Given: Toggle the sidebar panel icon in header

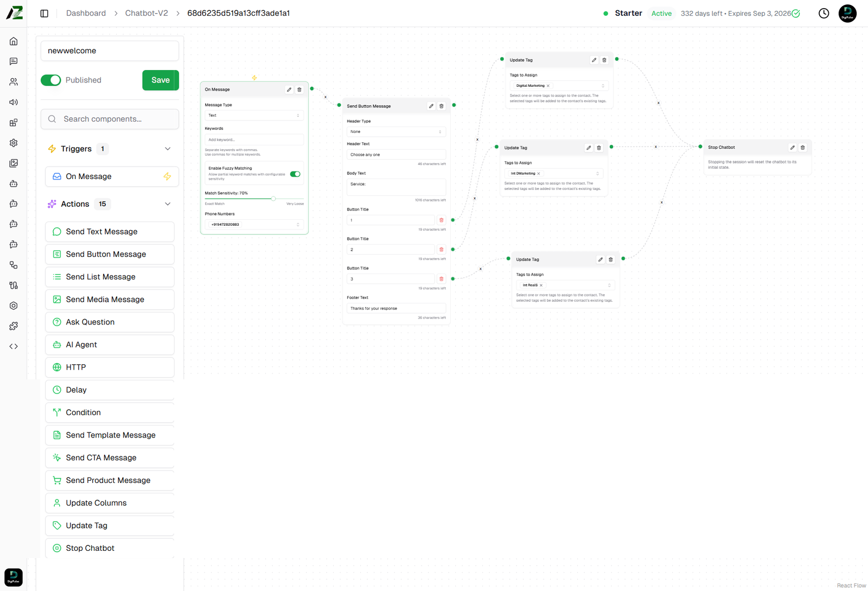Looking at the screenshot, I should (x=44, y=14).
